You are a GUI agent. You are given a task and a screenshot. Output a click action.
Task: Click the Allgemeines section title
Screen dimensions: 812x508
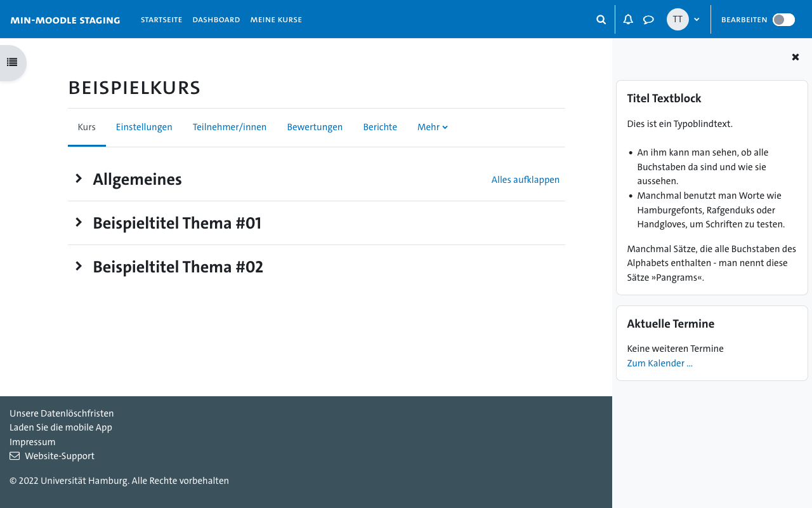137,180
